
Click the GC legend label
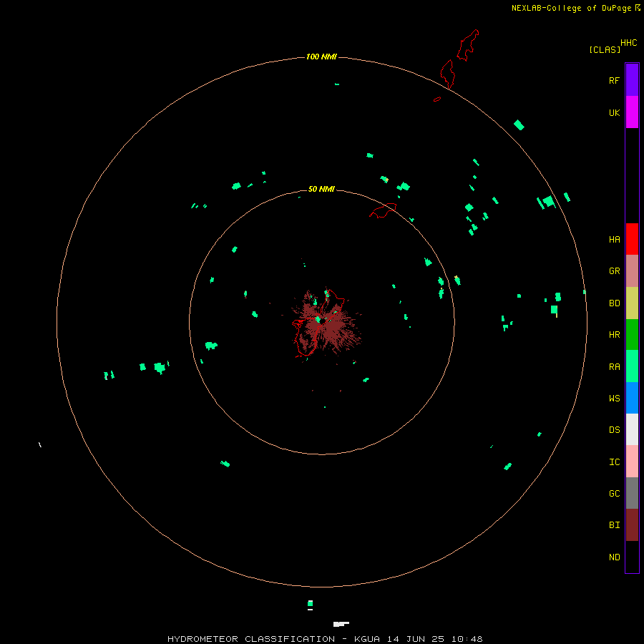(x=614, y=493)
